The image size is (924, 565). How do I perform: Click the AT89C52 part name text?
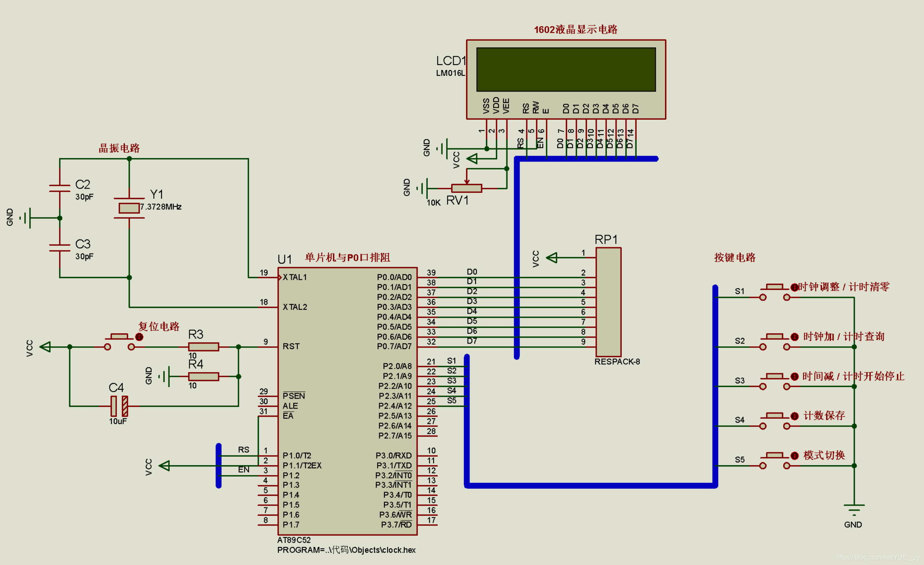tap(294, 540)
